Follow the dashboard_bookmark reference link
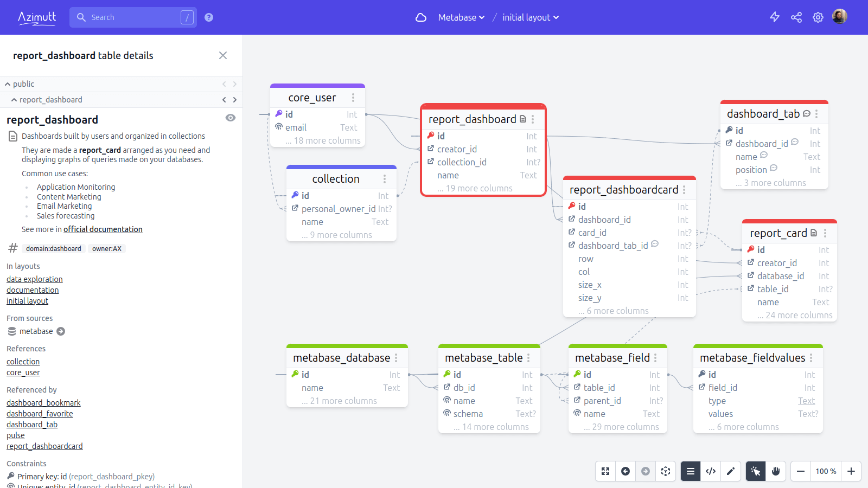 [43, 402]
